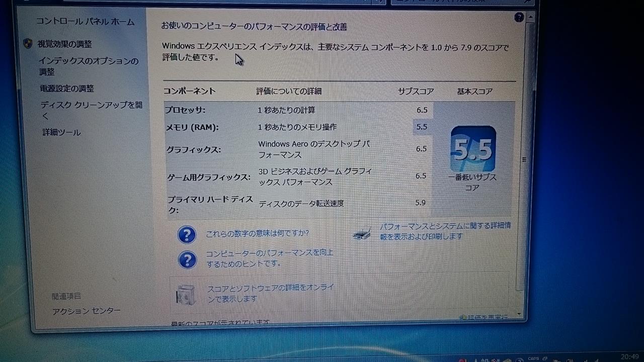Click the 基本スコア column header
The width and height of the screenshot is (644, 362).
click(474, 92)
